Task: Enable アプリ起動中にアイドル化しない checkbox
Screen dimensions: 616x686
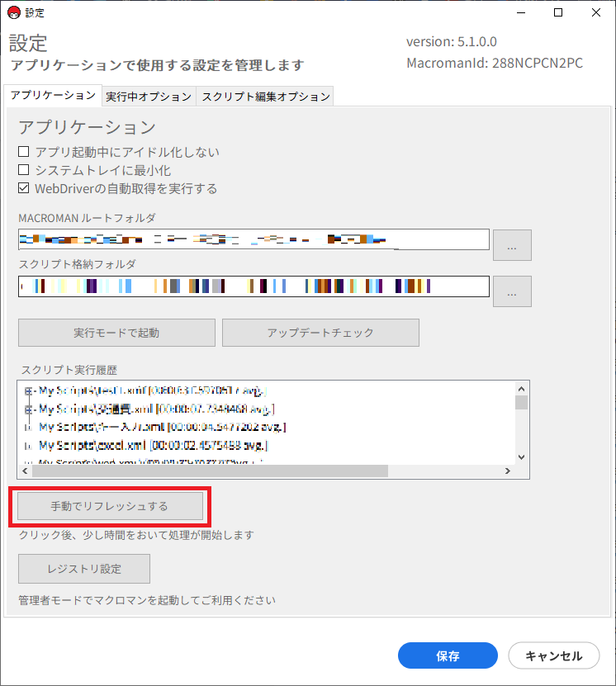Action: click(24, 152)
